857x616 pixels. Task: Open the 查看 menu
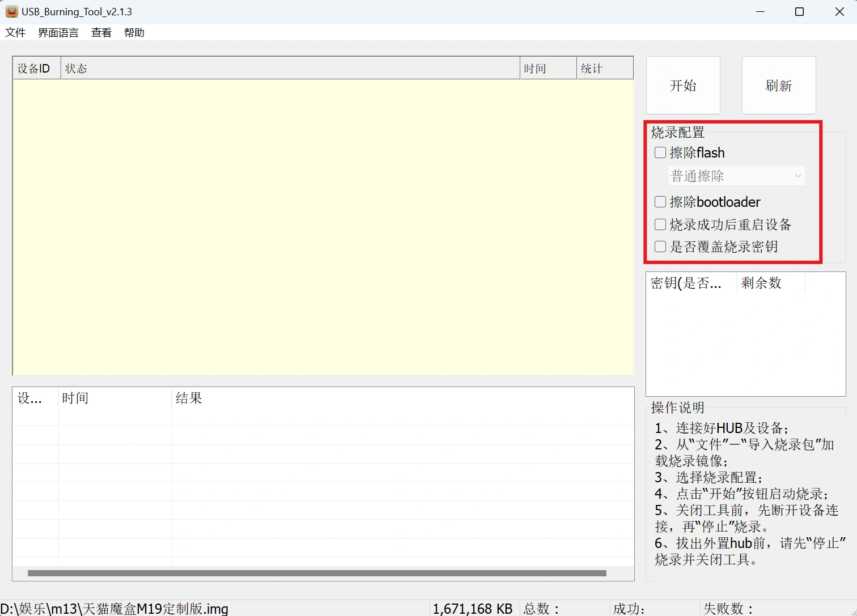[x=101, y=33]
